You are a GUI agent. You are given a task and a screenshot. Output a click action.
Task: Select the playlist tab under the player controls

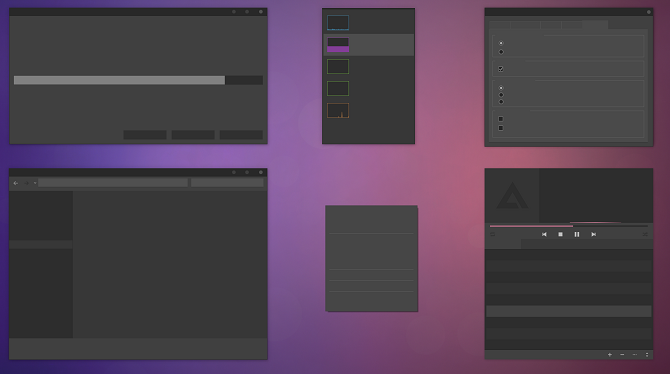(503, 244)
